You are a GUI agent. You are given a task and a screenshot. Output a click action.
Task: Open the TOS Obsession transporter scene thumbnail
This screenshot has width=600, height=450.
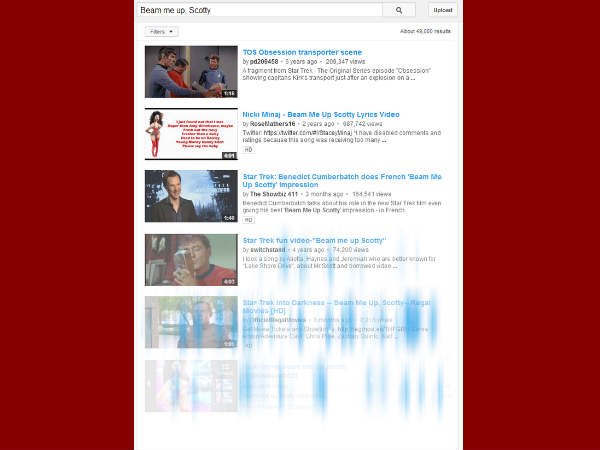point(191,72)
